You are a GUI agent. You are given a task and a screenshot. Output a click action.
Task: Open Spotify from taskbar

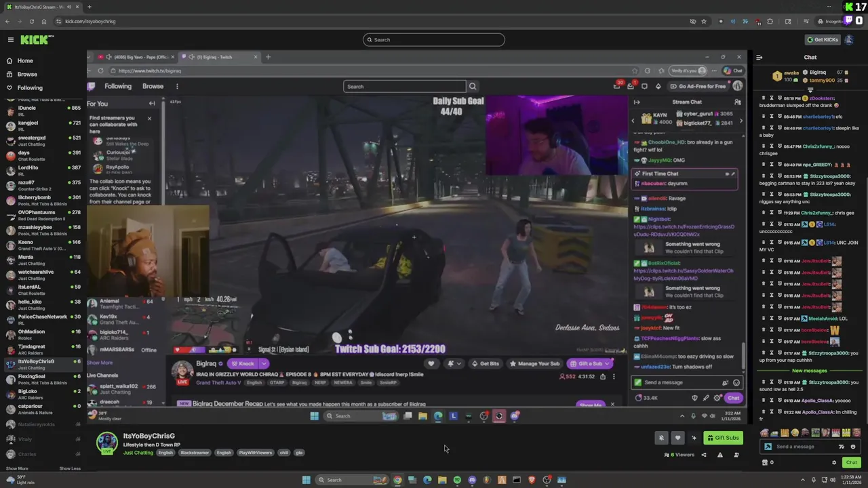[x=457, y=480]
